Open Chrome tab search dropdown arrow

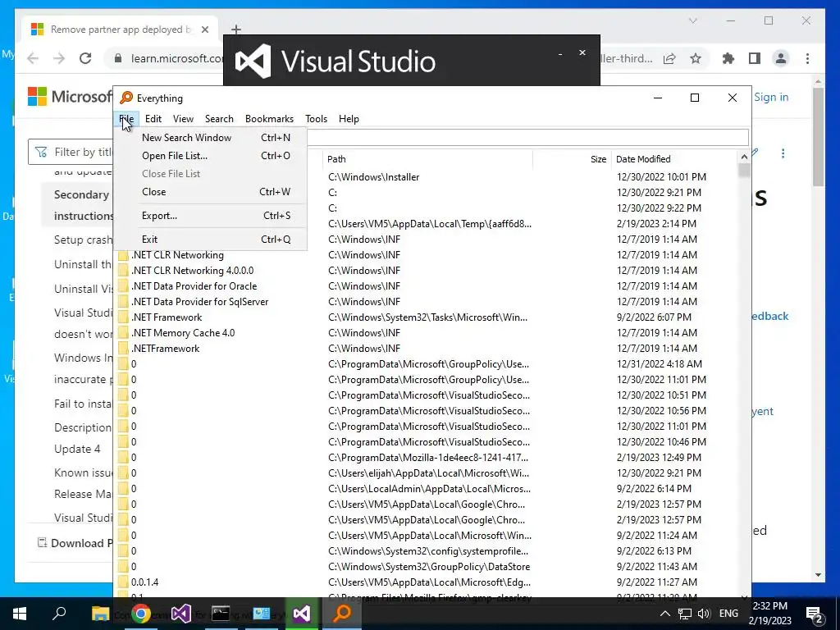click(692, 21)
